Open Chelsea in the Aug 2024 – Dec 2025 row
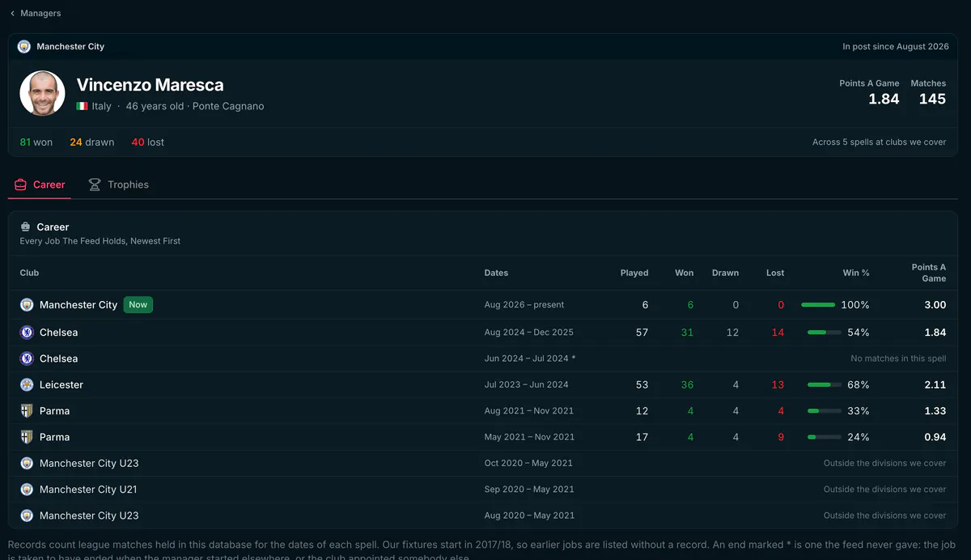This screenshot has width=971, height=560. tap(58, 333)
